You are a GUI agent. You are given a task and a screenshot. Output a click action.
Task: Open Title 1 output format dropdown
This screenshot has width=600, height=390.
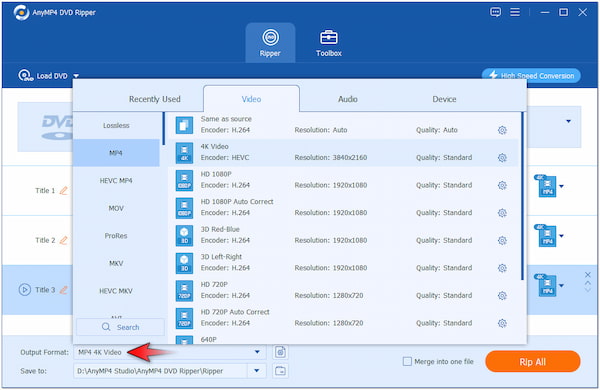(x=561, y=186)
